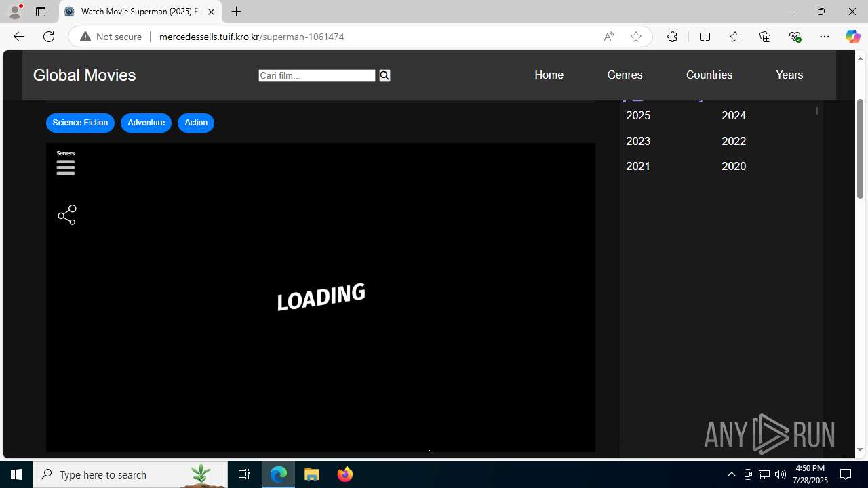Image resolution: width=868 pixels, height=488 pixels.
Task: Show hidden system tray icons
Action: click(x=731, y=474)
